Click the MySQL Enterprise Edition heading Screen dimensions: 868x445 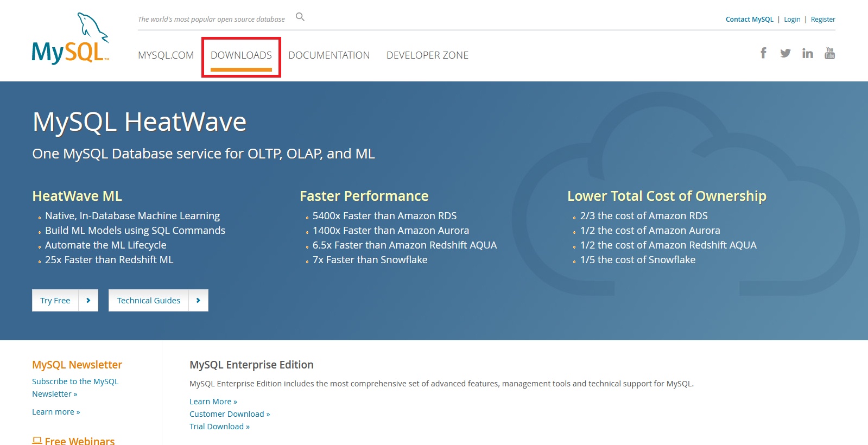click(x=251, y=365)
